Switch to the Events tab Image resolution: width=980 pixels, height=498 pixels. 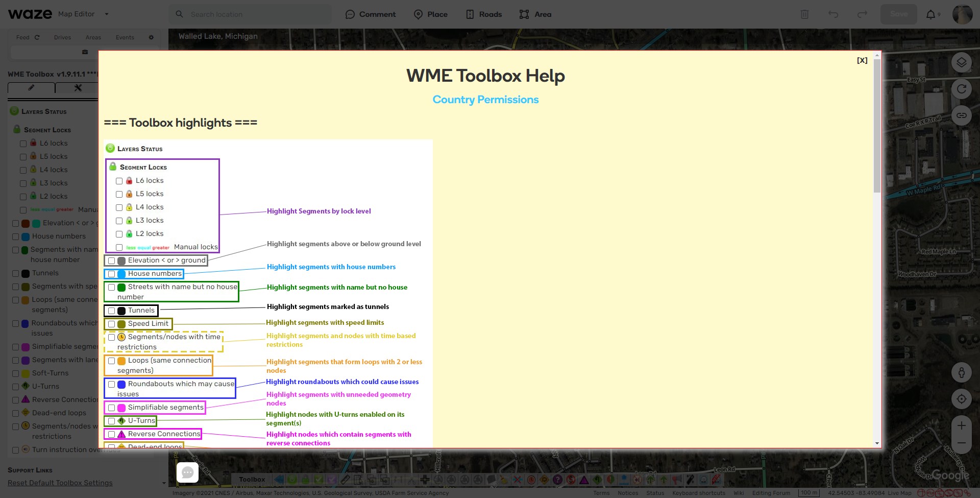pyautogui.click(x=125, y=37)
